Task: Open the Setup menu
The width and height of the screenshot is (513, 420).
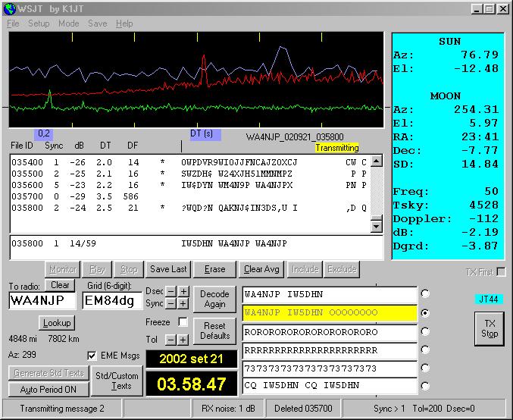Action: tap(39, 24)
